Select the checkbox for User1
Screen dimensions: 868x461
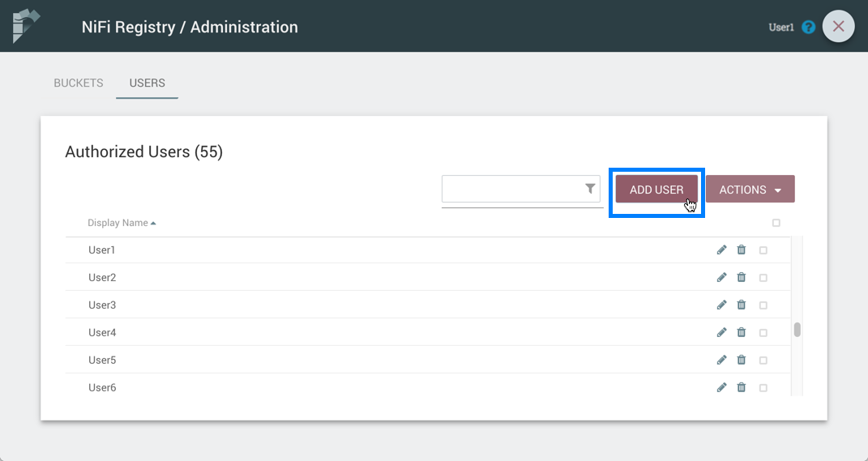pyautogui.click(x=763, y=251)
